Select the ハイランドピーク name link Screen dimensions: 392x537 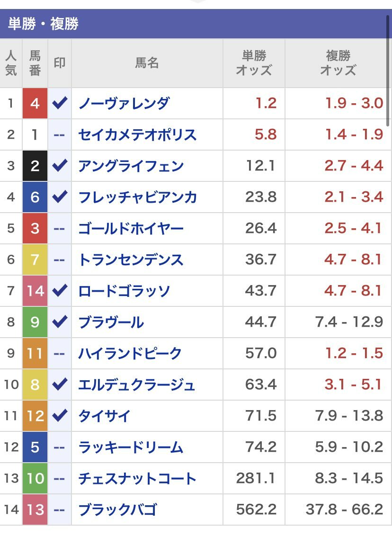(130, 353)
